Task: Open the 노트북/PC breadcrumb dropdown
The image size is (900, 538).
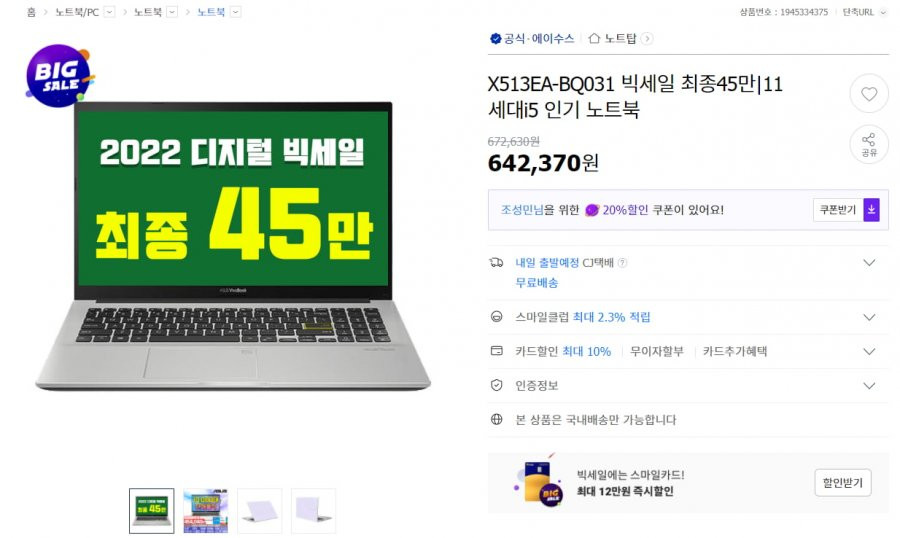Action: tap(110, 12)
